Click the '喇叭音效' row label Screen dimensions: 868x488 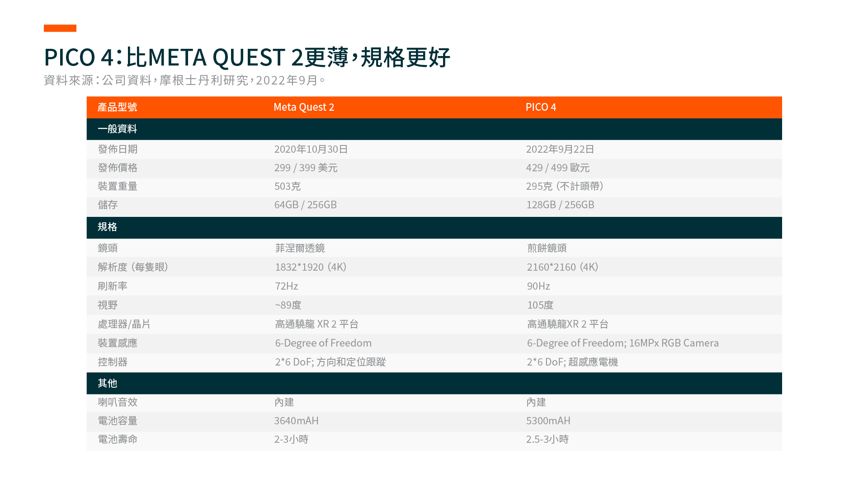(x=118, y=402)
